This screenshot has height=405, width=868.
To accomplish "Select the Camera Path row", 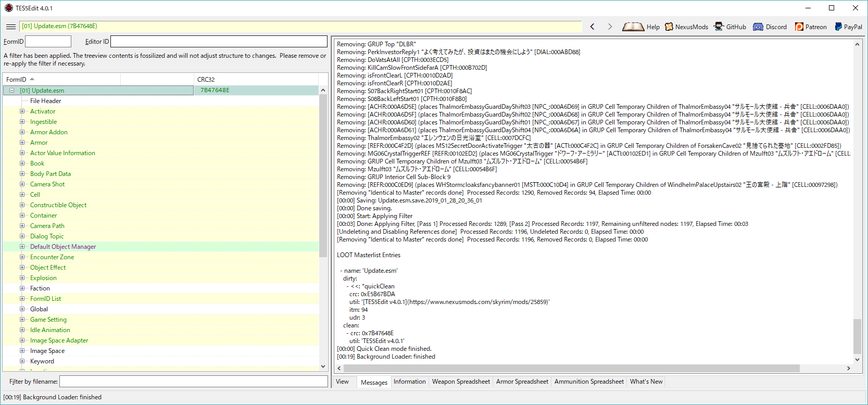I will pyautogui.click(x=161, y=226).
